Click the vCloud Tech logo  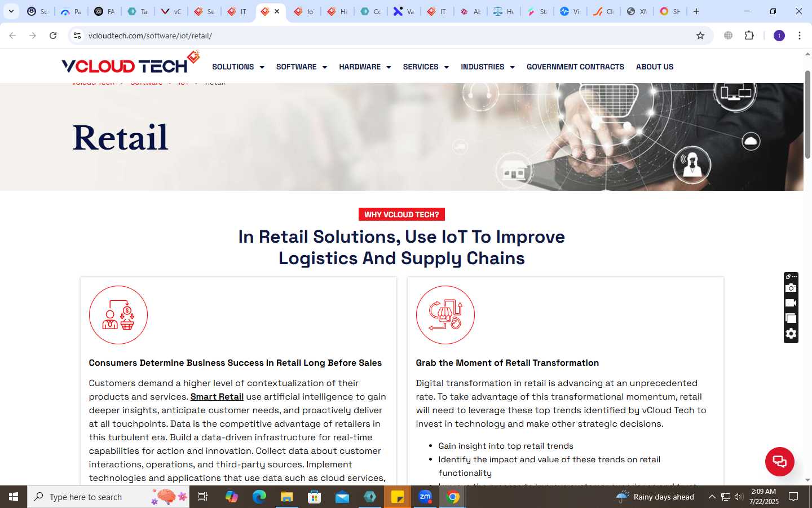[x=131, y=63]
